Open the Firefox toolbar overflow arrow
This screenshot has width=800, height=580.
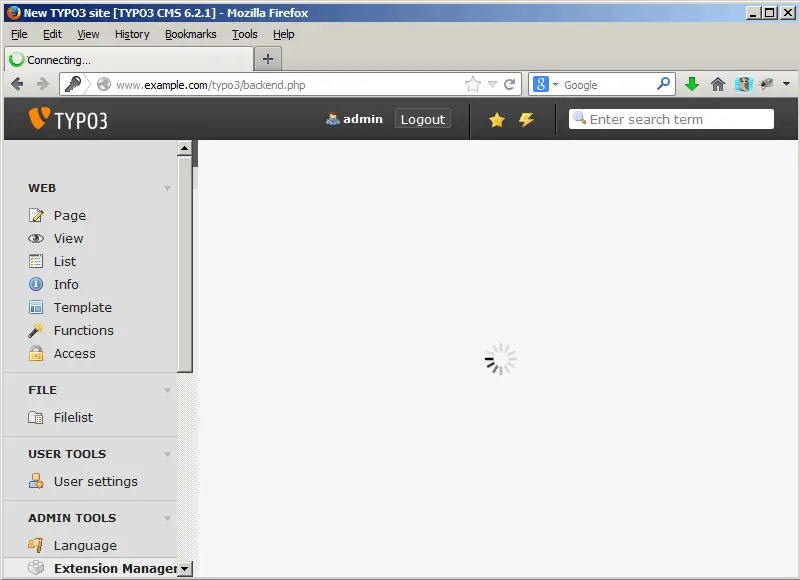pos(786,84)
